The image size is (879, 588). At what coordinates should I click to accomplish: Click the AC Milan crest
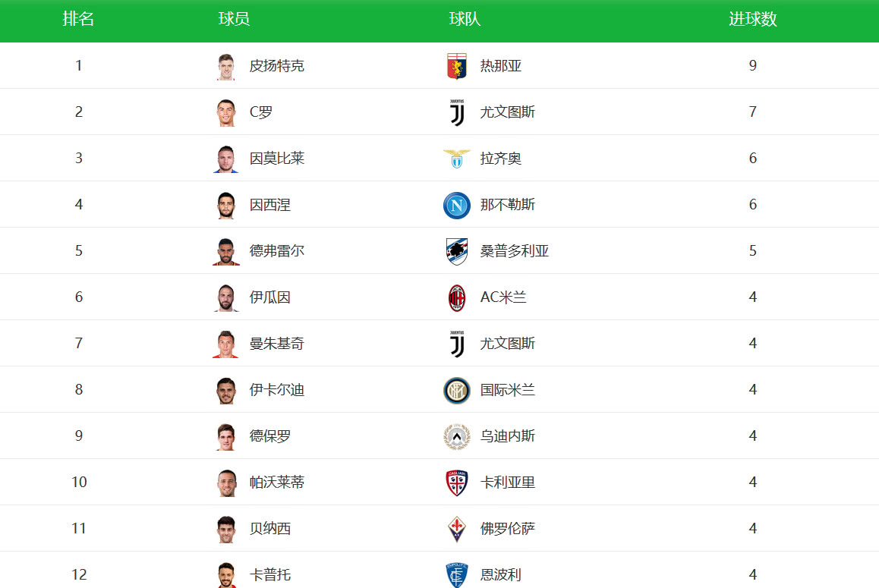click(457, 297)
